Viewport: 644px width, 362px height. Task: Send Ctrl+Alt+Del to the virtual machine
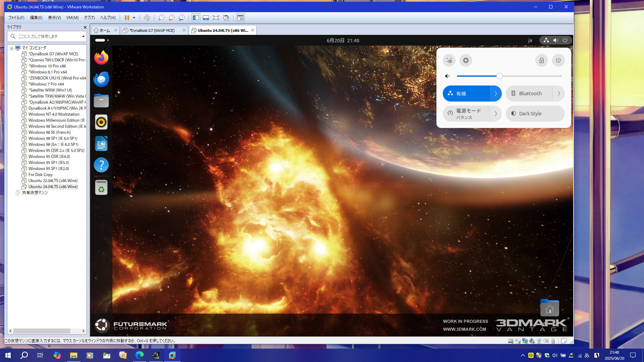(147, 18)
